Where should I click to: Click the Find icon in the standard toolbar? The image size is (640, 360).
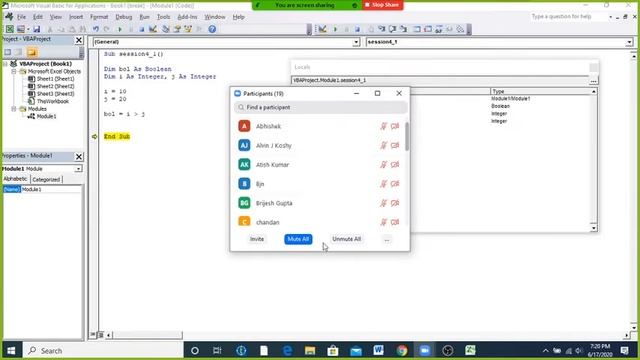tap(83, 29)
